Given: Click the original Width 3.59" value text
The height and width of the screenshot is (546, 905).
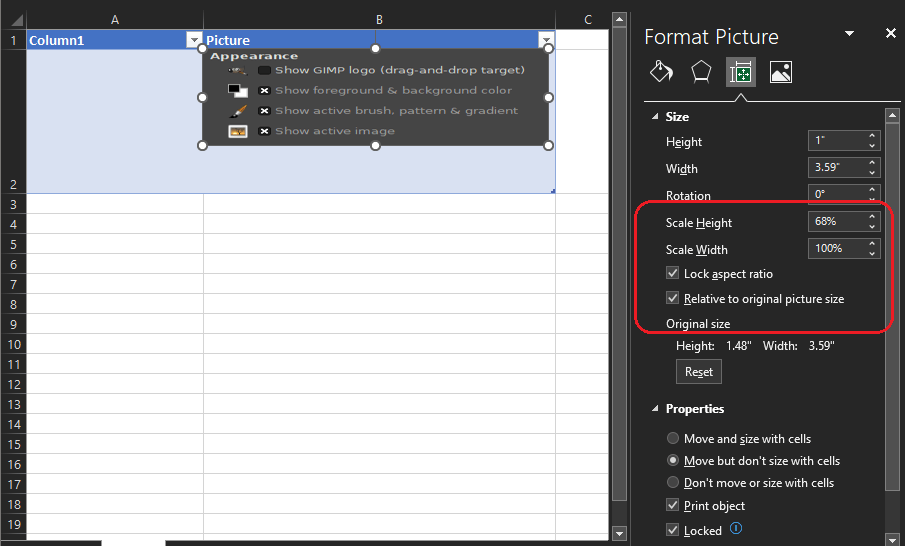Looking at the screenshot, I should click(x=821, y=346).
